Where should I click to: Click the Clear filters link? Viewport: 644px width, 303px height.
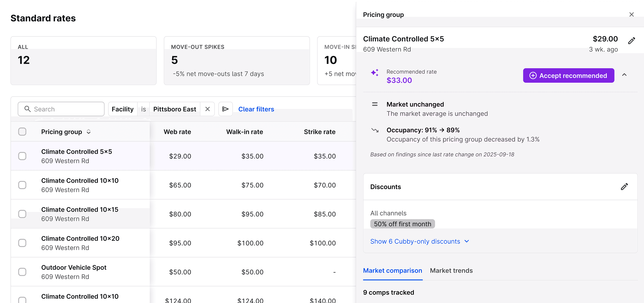point(256,109)
